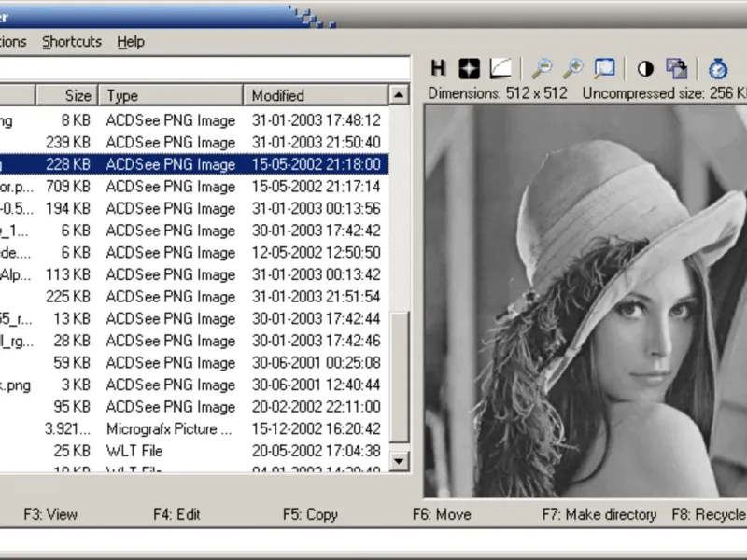This screenshot has width=747, height=560.
Task: Click the histogram H icon in preview toolbar
Action: coord(438,68)
